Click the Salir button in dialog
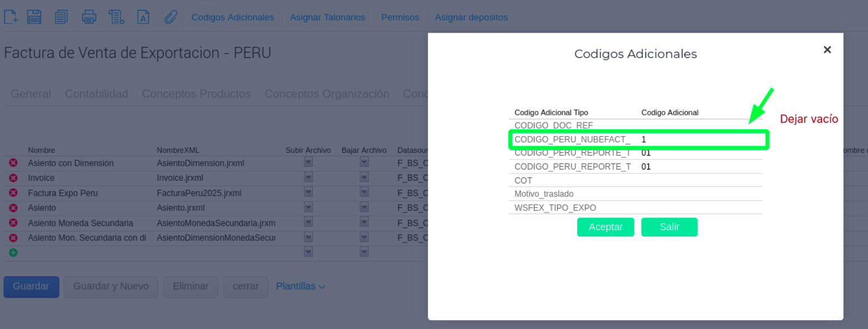Screen dimensions: 868x329 (x=670, y=227)
